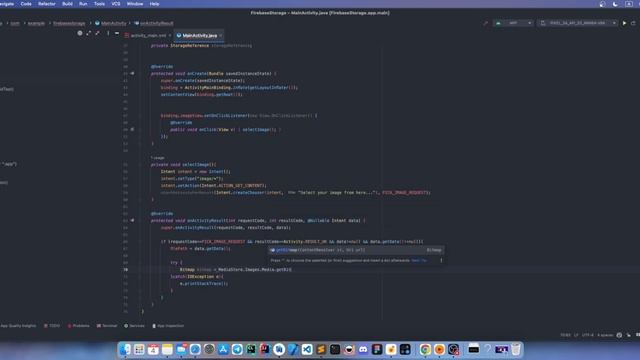Click the code inspection face icon in status bar
640x360 pixels.
point(619,335)
